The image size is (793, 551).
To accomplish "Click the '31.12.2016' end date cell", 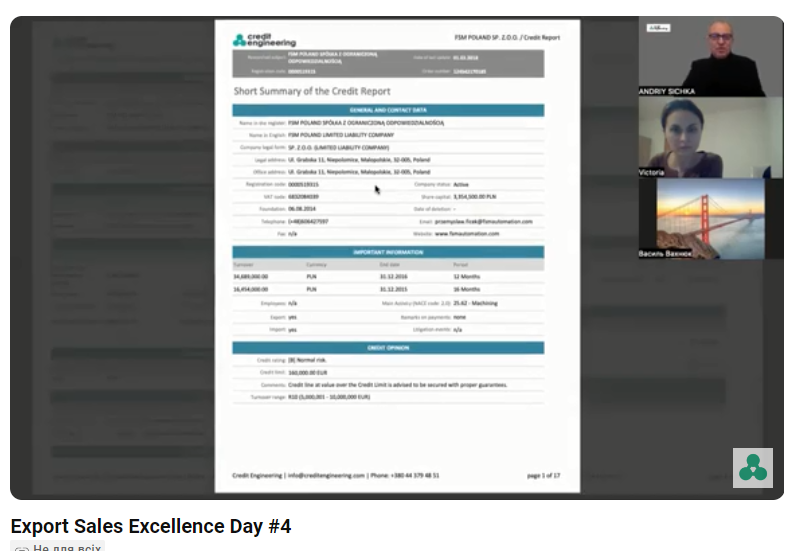I will [393, 277].
